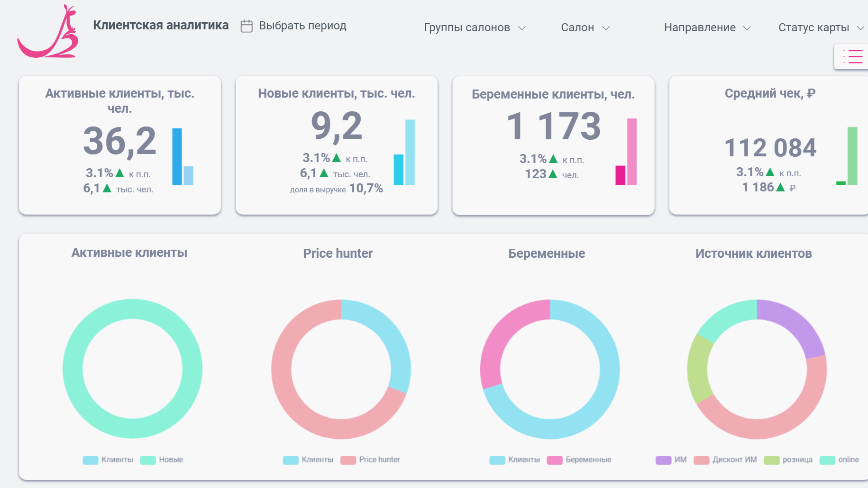Click the pink kangaroo logo

(x=48, y=31)
